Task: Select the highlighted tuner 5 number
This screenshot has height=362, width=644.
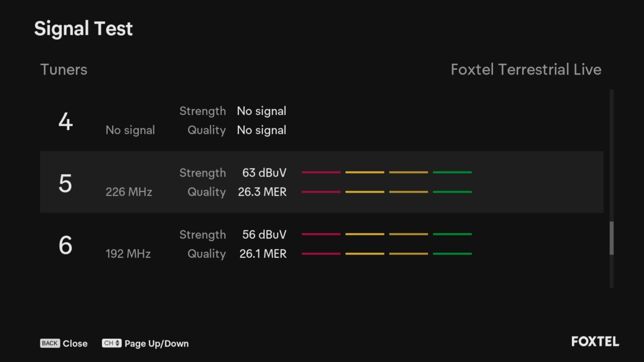Action: click(65, 183)
